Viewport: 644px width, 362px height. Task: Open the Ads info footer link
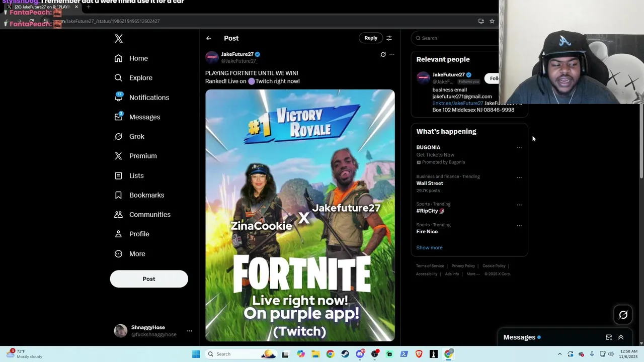pos(452,274)
